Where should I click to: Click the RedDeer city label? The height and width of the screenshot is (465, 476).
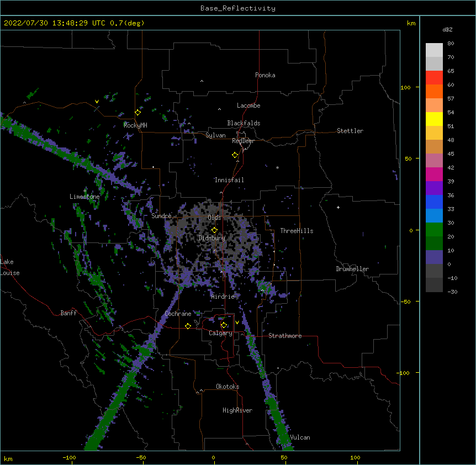pos(243,141)
